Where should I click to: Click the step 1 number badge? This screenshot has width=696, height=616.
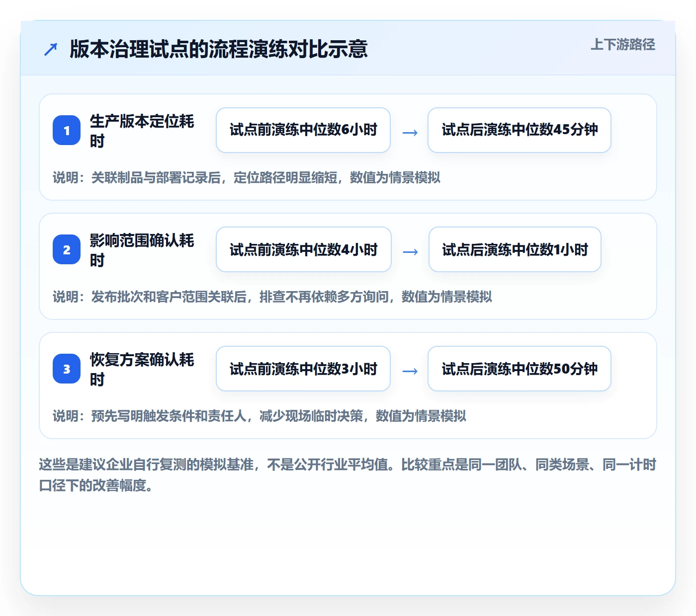67,130
